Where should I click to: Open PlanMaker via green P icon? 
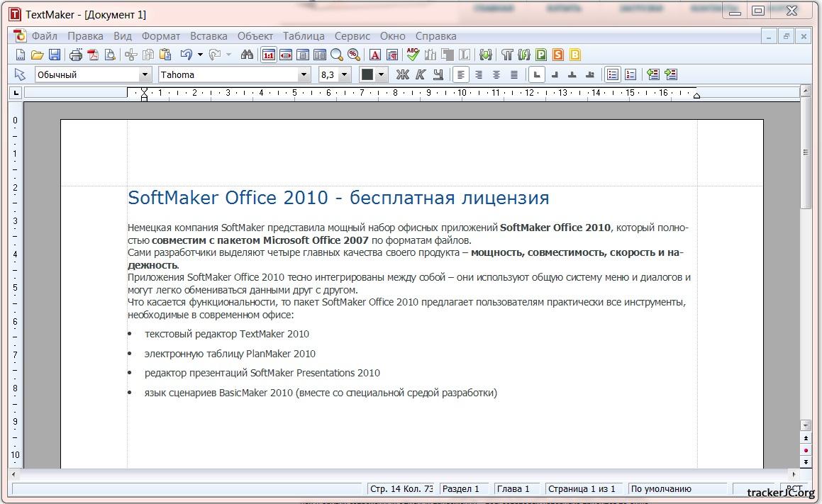[541, 55]
